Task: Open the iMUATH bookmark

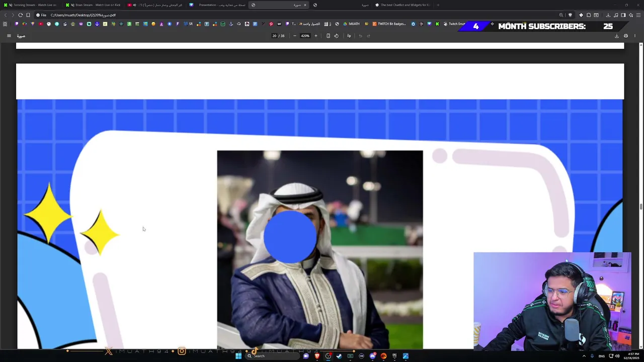Action: coord(352,24)
